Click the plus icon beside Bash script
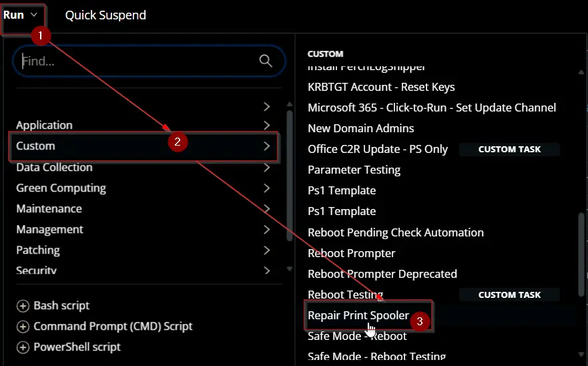 [x=23, y=306]
